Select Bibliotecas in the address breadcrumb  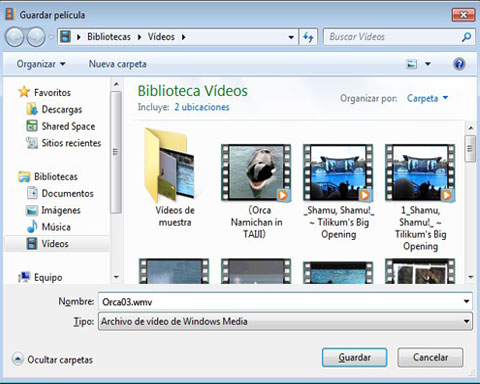tap(109, 37)
